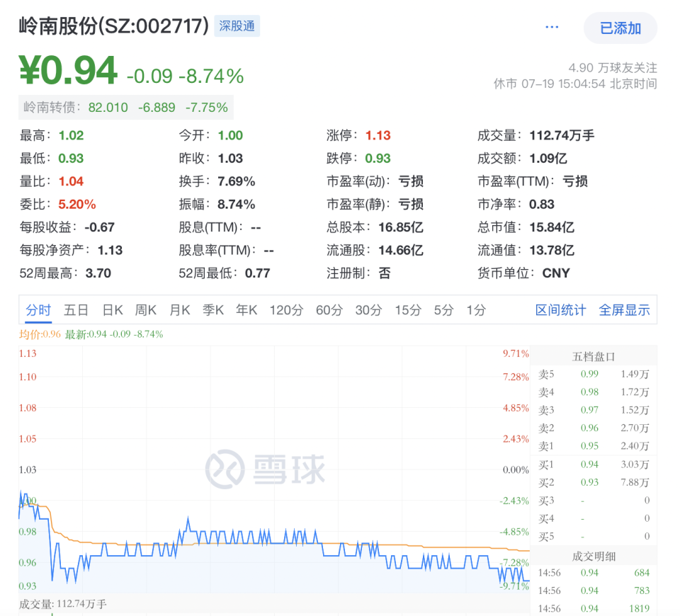
Task: Open the three-dot more options menu
Action: (552, 28)
